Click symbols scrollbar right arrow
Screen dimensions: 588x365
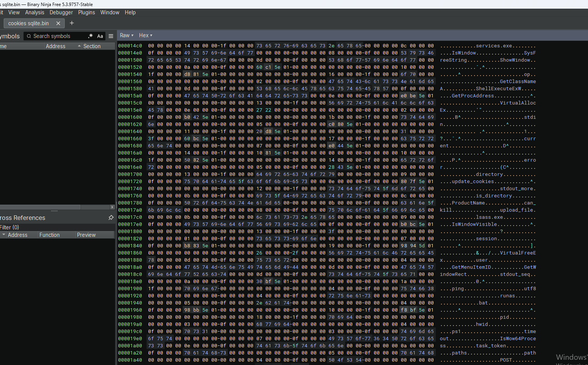(x=112, y=207)
